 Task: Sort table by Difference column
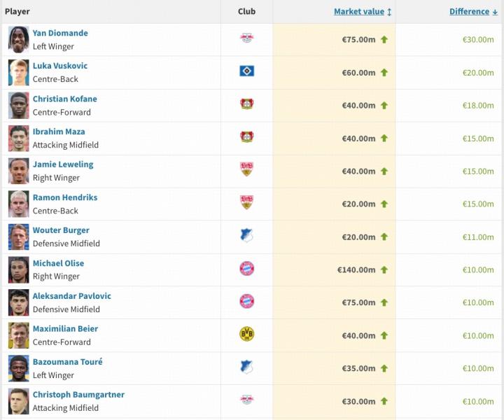click(x=469, y=12)
